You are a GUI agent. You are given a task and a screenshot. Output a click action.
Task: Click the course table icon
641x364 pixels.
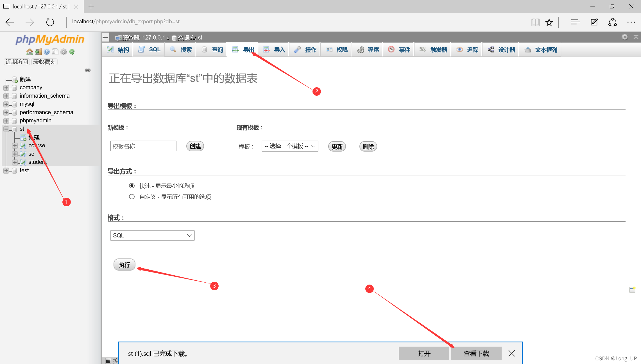(23, 146)
